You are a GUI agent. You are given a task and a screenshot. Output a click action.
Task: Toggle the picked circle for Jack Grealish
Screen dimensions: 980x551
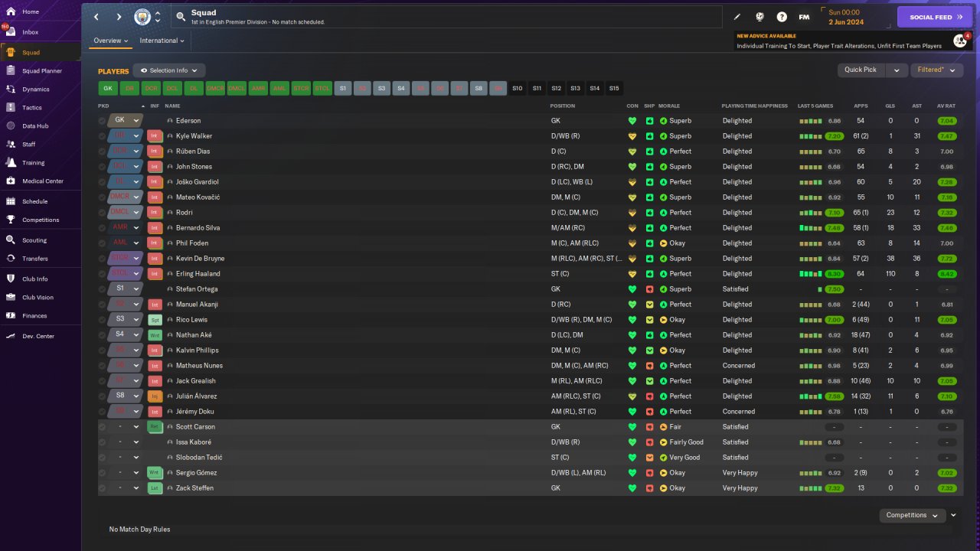pos(102,381)
